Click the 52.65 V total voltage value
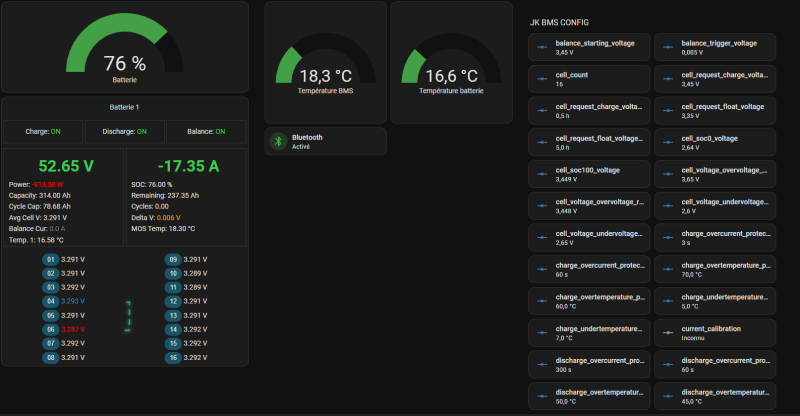Screen dimensions: 800x416 point(66,166)
